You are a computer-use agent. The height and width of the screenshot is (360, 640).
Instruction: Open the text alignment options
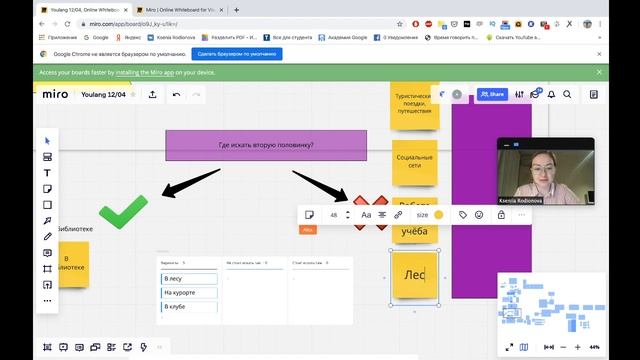point(382,215)
